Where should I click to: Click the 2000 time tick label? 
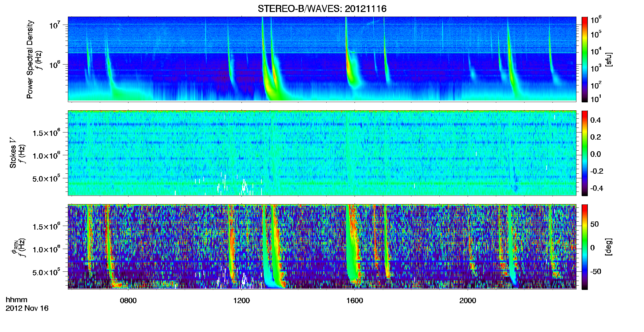[468, 300]
